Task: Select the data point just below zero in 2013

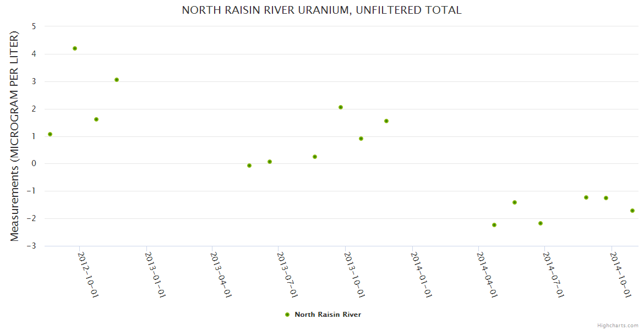Action: tap(249, 166)
